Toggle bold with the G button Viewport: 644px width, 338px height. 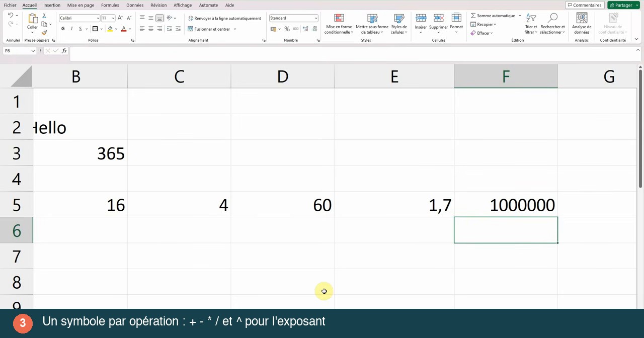click(x=63, y=29)
